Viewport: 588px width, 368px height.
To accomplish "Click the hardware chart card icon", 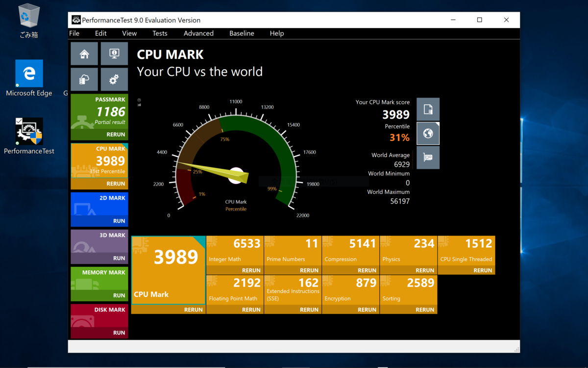I will [428, 158].
